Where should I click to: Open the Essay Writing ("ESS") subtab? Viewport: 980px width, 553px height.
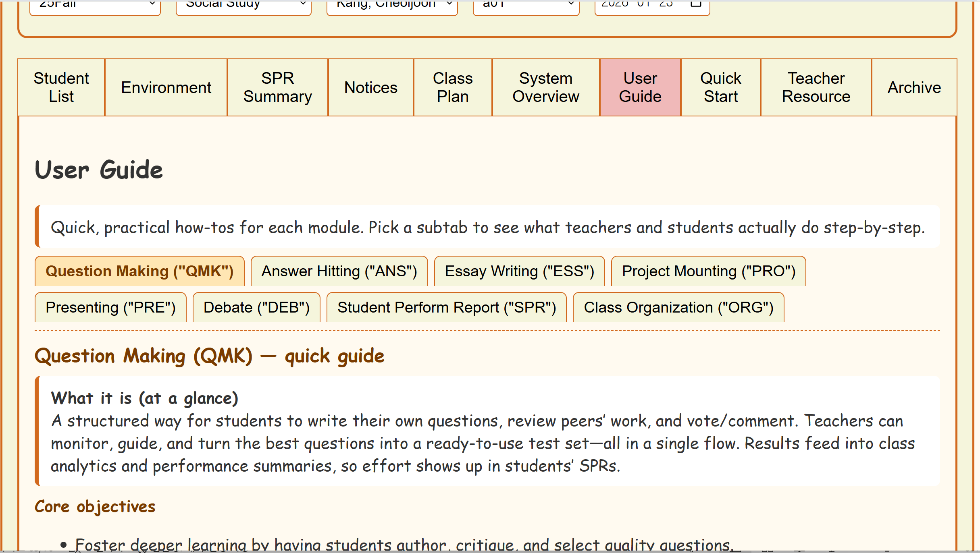(x=519, y=271)
